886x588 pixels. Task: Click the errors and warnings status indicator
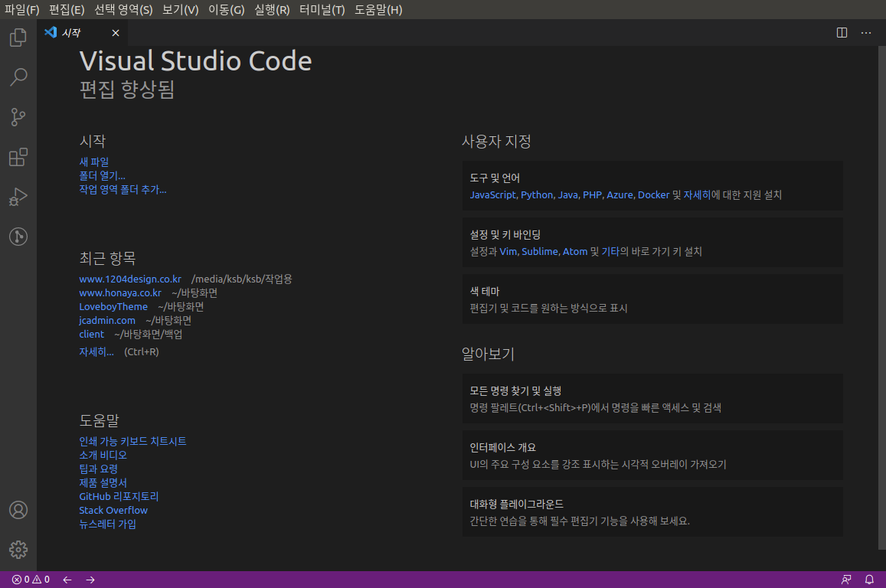click(x=31, y=580)
